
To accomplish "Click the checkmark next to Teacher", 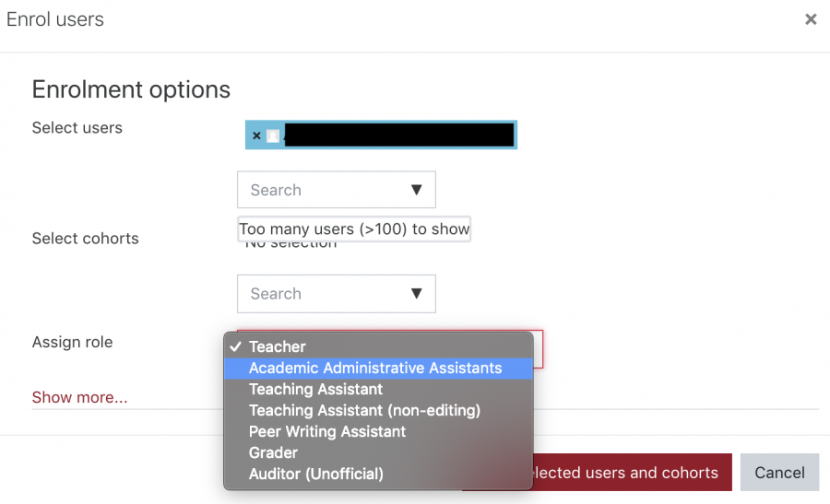I will [x=235, y=346].
